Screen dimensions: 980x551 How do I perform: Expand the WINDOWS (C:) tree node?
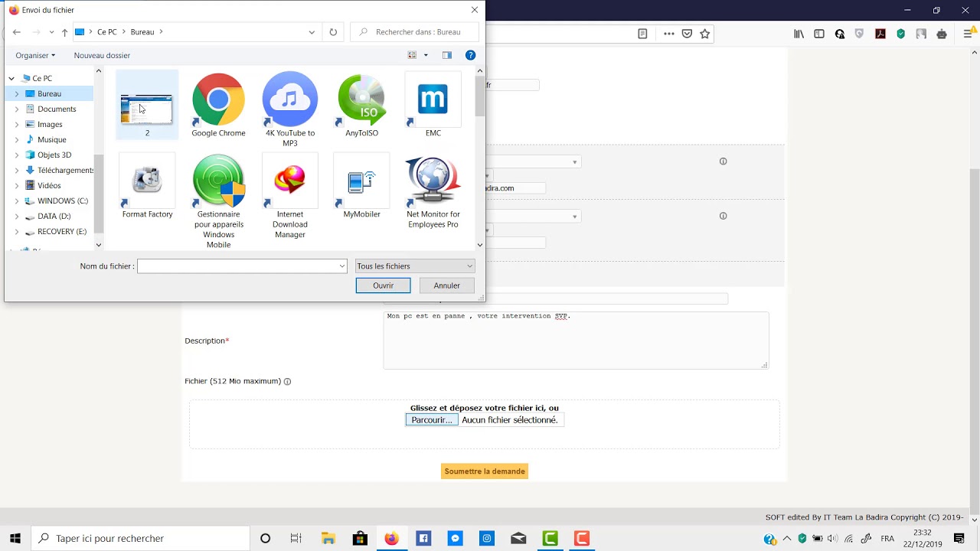tap(17, 201)
